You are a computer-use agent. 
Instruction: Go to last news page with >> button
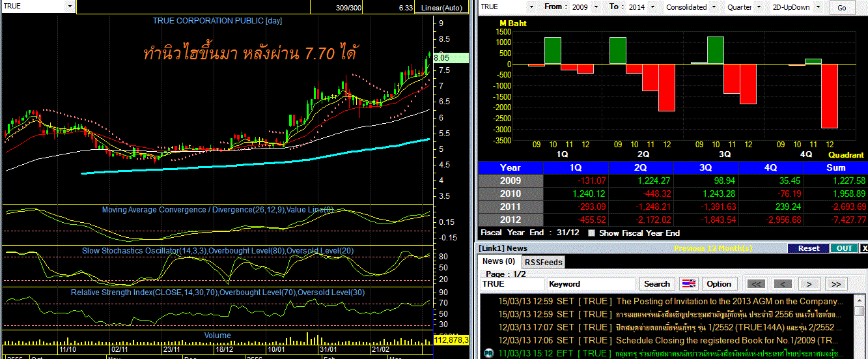click(836, 284)
